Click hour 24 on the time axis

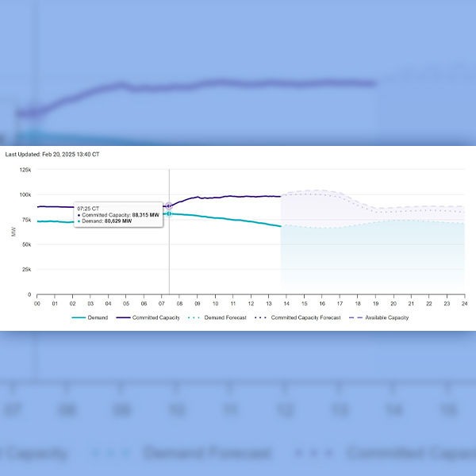(464, 302)
